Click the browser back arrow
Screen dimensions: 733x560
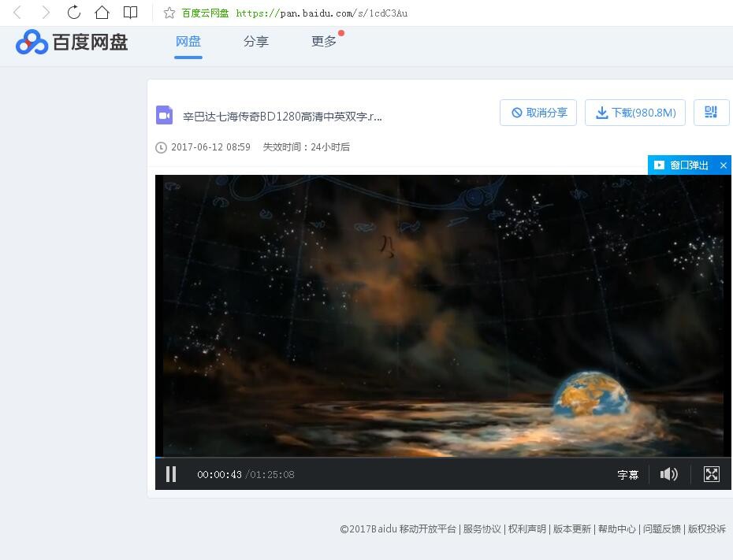[18, 13]
